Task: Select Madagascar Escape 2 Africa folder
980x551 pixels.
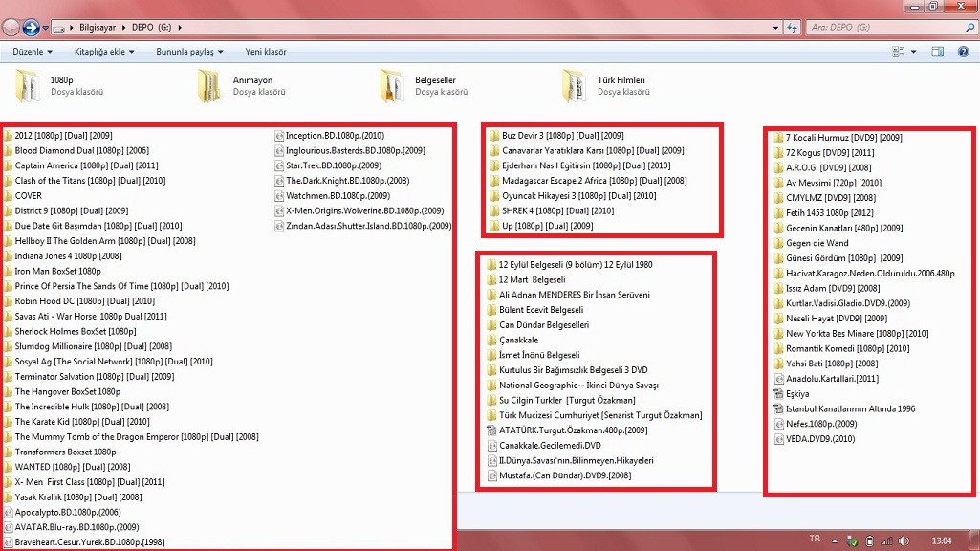Action: click(x=588, y=181)
